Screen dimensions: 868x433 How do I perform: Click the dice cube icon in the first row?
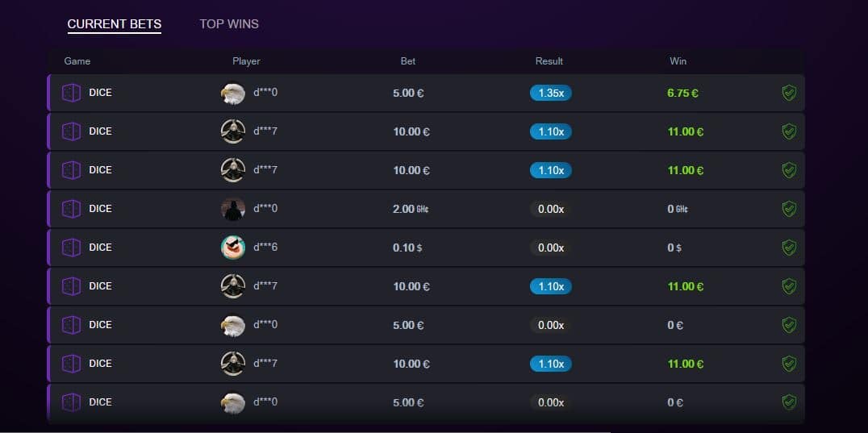71,93
